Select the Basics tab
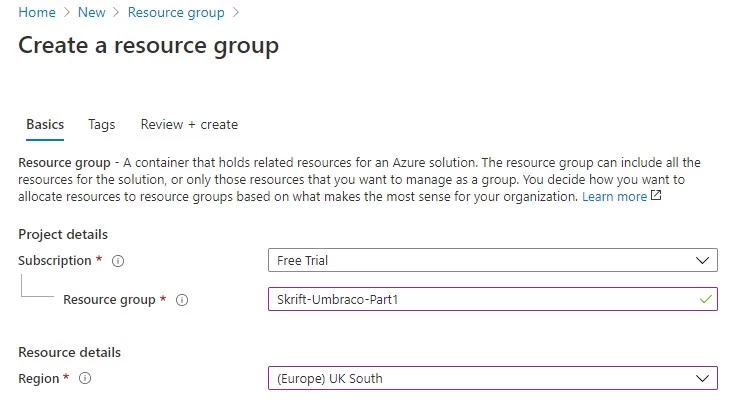752x411 pixels. click(45, 125)
